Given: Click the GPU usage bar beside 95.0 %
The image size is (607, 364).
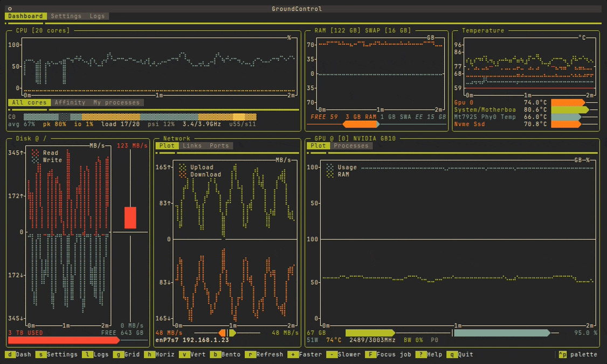Looking at the screenshot, I should point(502,333).
